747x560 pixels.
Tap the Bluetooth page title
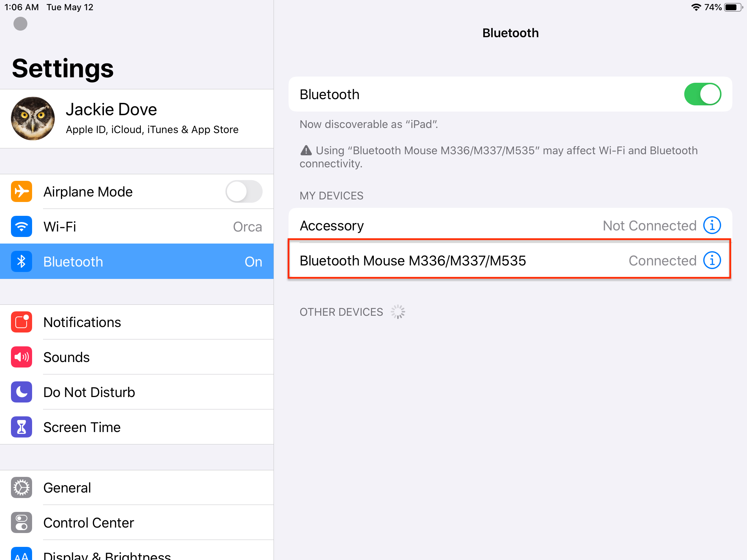510,33
